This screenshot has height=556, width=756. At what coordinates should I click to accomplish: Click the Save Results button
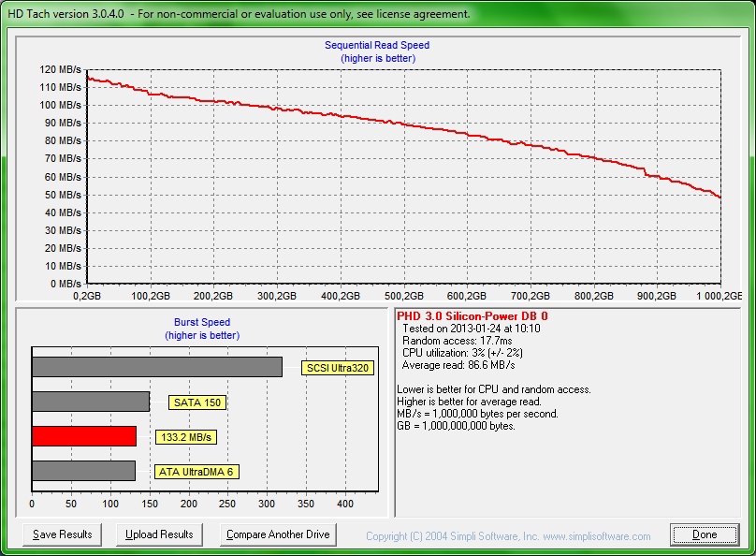click(63, 534)
